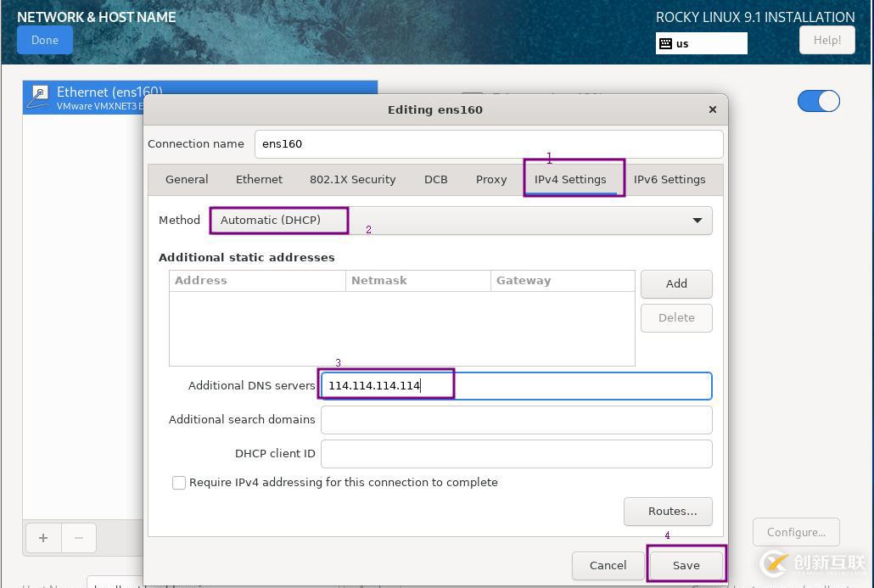The width and height of the screenshot is (874, 588).
Task: Close the Editing ens160 dialog
Action: click(712, 109)
